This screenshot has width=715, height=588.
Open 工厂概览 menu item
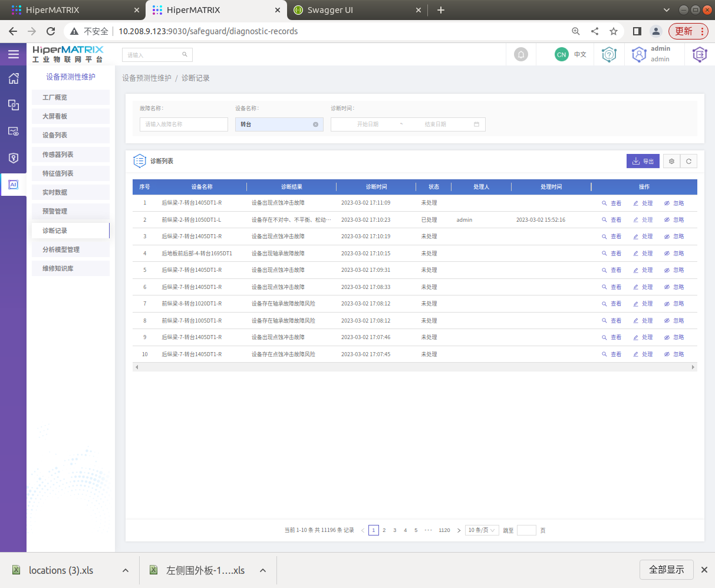coord(71,97)
